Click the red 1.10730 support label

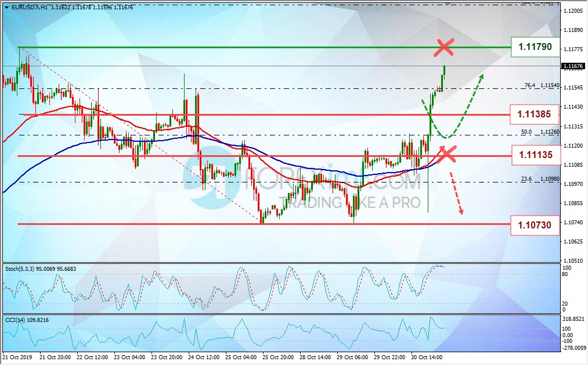(x=535, y=226)
